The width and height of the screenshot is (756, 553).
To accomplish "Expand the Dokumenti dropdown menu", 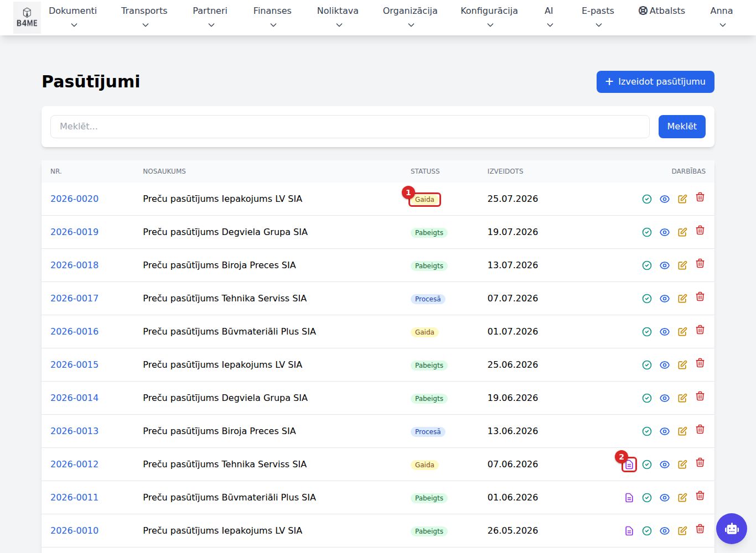I will point(73,17).
